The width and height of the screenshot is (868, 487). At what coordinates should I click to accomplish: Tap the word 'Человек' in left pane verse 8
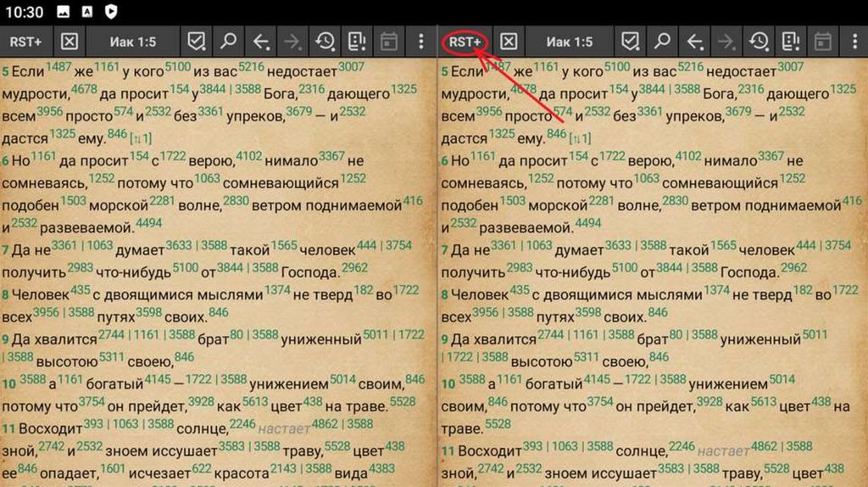(x=41, y=294)
